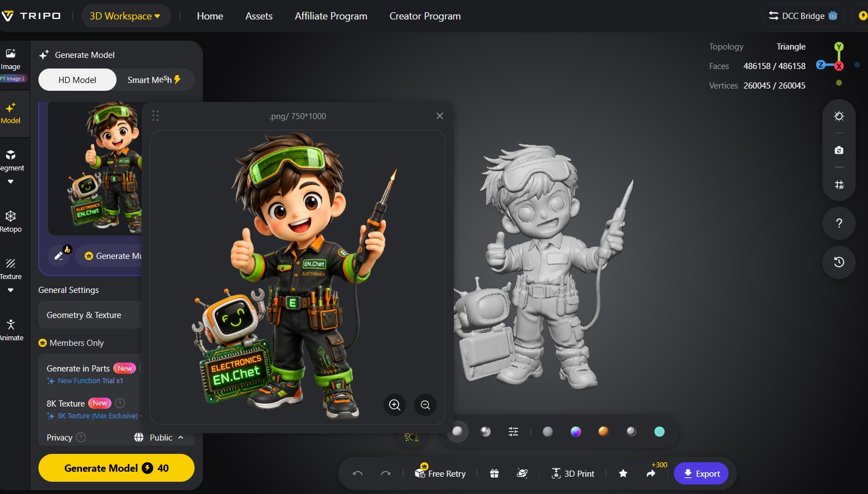Open the Assets page

259,16
